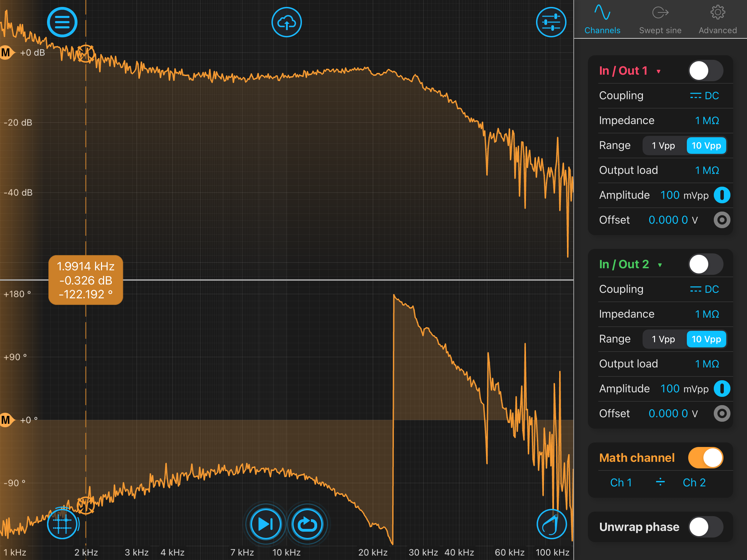The image size is (747, 560).
Task: Select 10 Vpp range for Channel 1
Action: coord(706,146)
